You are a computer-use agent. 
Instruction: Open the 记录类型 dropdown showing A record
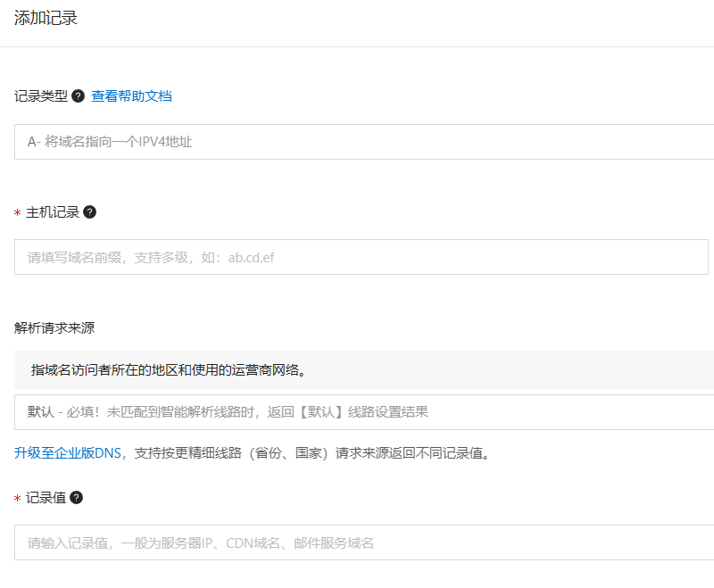coord(364,142)
